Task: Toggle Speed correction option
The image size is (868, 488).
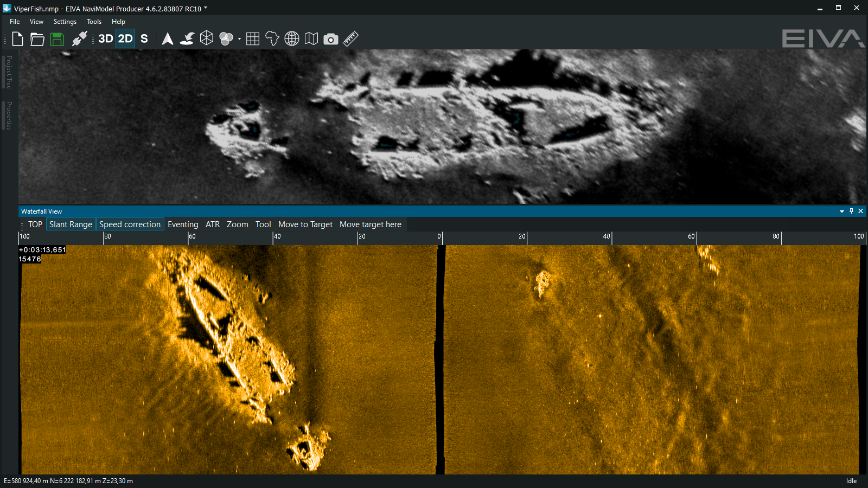Action: (x=130, y=224)
